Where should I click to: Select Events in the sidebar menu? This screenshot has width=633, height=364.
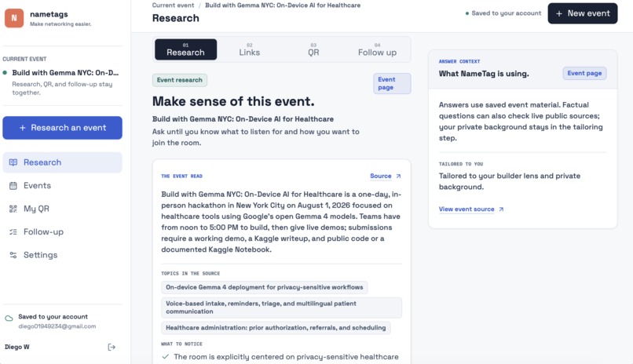click(62, 185)
